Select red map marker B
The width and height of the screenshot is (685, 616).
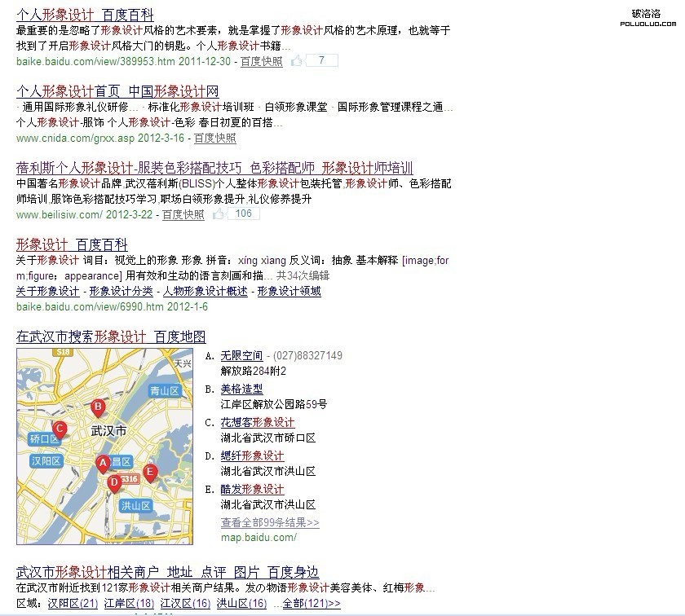coord(98,407)
